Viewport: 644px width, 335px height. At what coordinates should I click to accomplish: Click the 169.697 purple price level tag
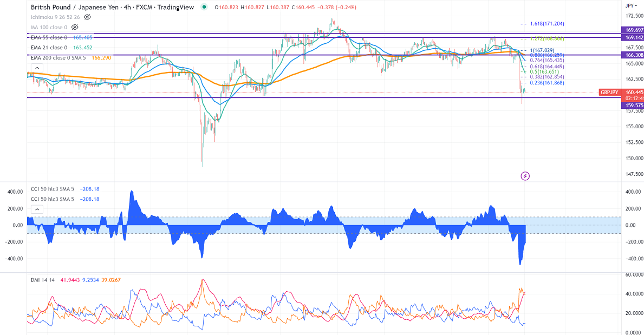point(634,30)
